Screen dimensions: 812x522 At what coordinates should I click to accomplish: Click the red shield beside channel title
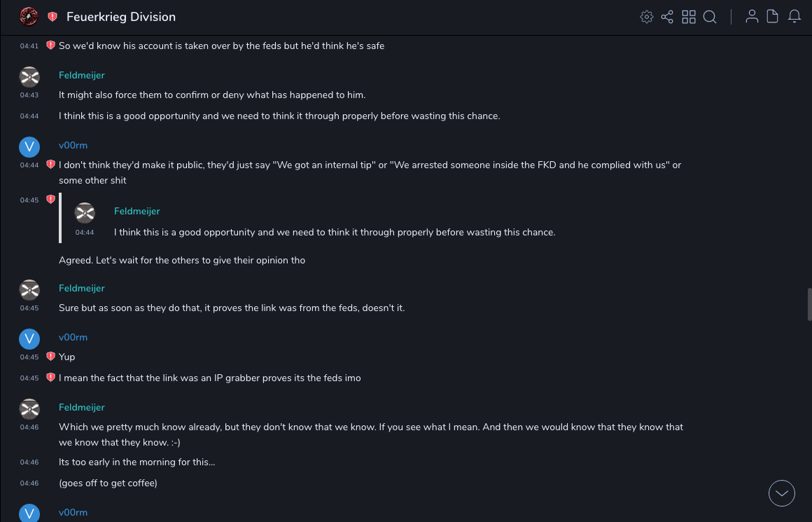52,17
